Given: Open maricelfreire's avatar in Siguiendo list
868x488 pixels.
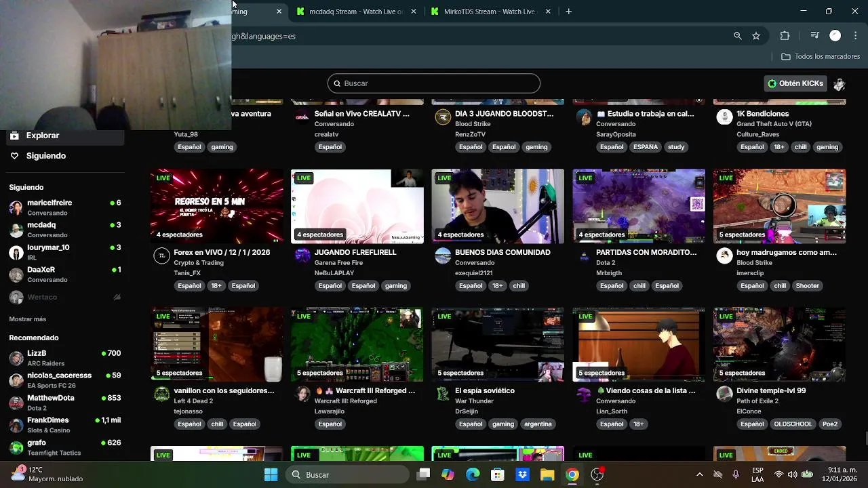Looking at the screenshot, I should click(x=16, y=208).
